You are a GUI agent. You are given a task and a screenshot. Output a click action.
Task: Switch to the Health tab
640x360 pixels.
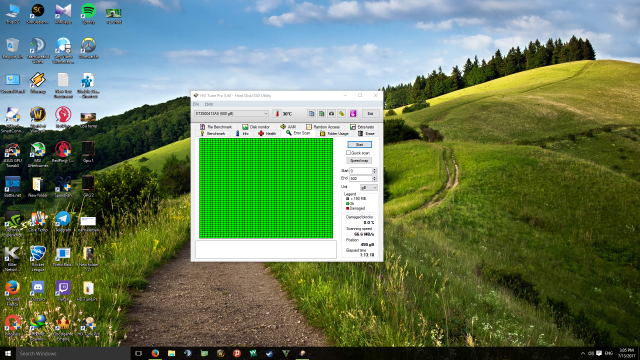(x=267, y=133)
